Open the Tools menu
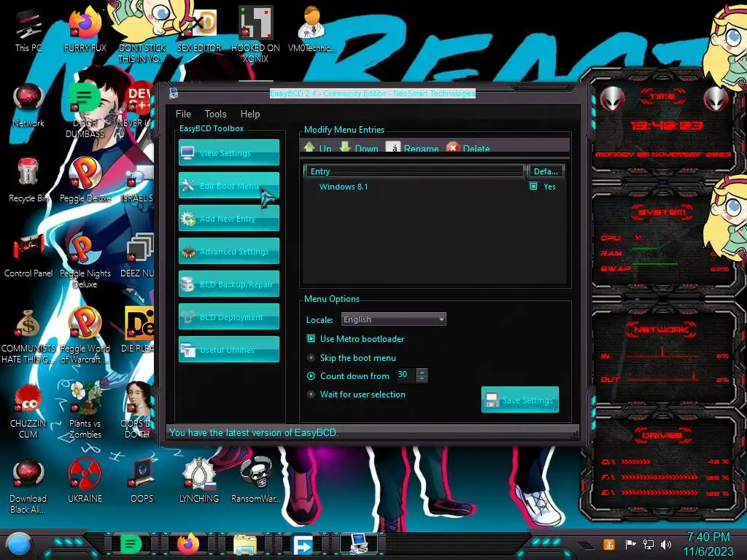The image size is (747, 560). pyautogui.click(x=215, y=114)
